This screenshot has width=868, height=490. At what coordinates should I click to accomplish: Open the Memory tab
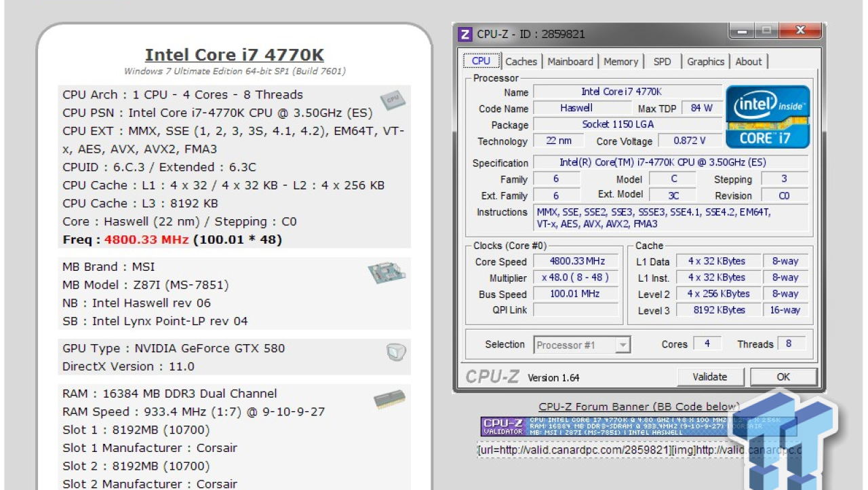pos(620,61)
